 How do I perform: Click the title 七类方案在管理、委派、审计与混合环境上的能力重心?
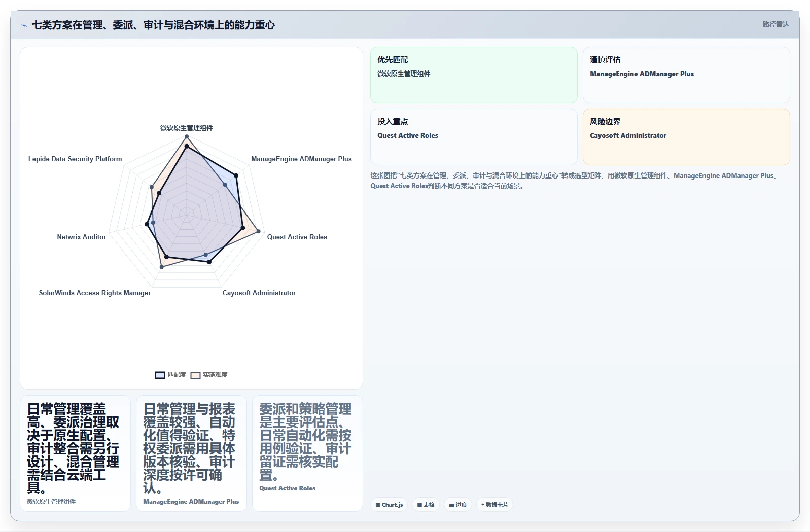[x=153, y=25]
